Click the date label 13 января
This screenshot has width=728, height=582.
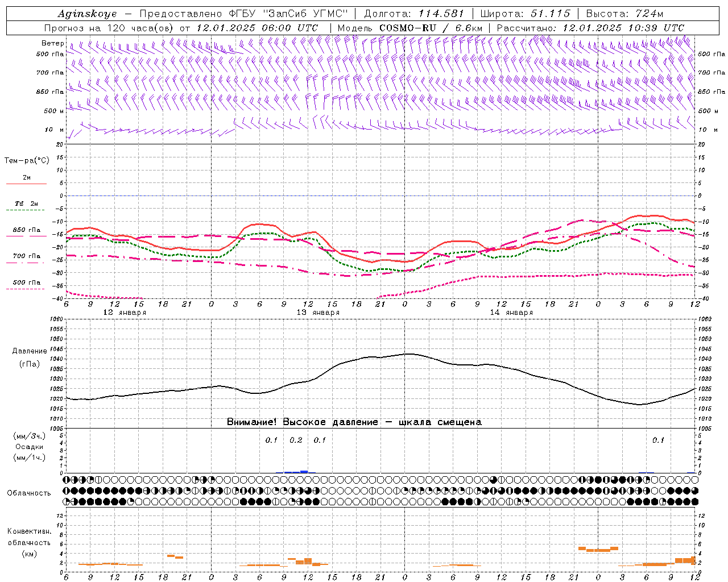point(318,313)
